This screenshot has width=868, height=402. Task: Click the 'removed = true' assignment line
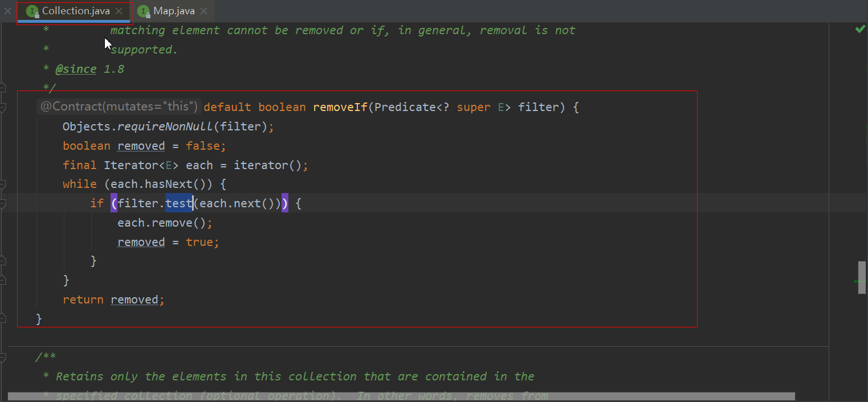click(168, 242)
